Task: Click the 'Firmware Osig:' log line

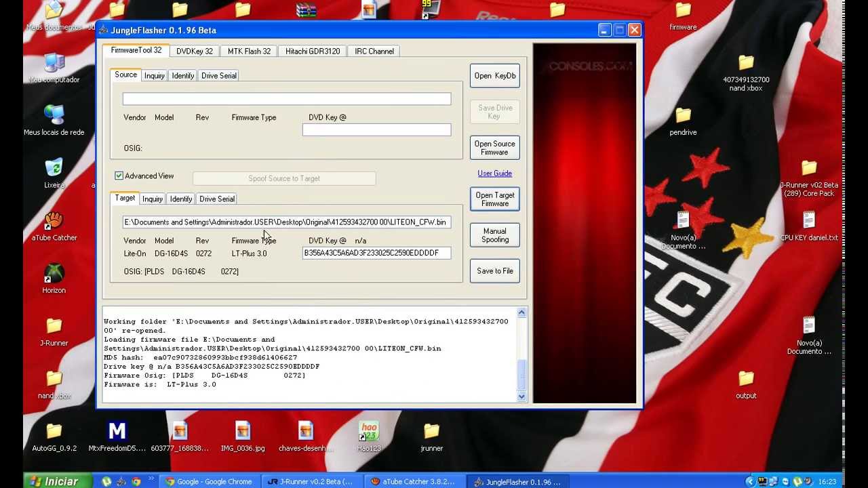Action: coord(205,375)
